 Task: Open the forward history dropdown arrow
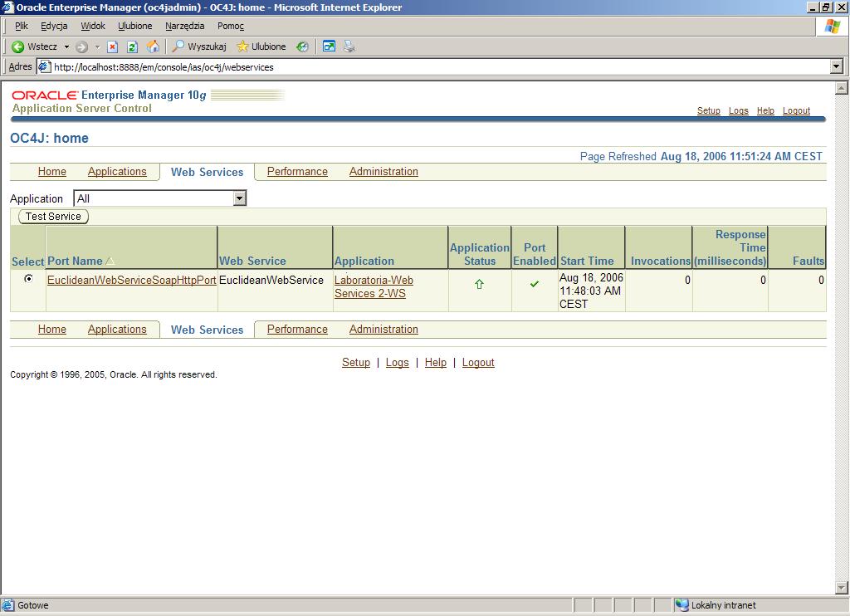98,46
